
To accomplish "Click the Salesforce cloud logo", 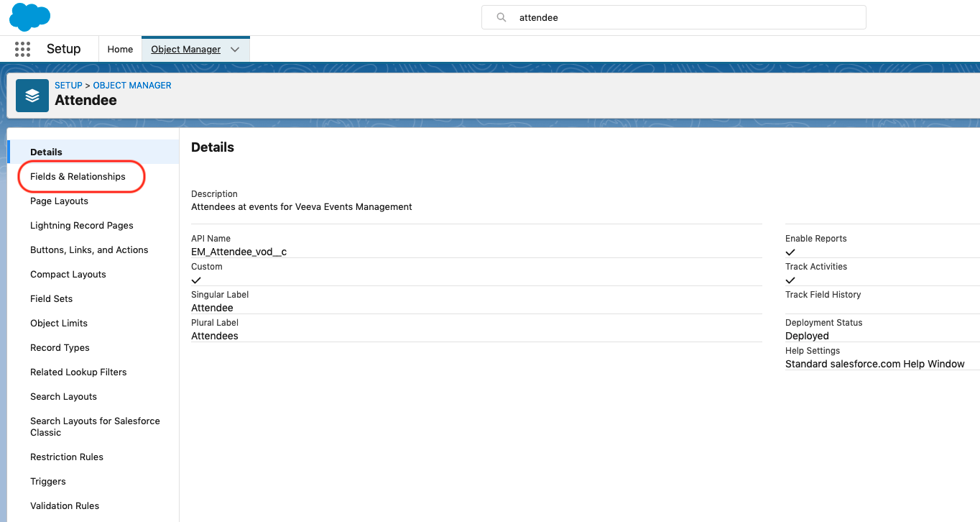I will click(x=29, y=17).
